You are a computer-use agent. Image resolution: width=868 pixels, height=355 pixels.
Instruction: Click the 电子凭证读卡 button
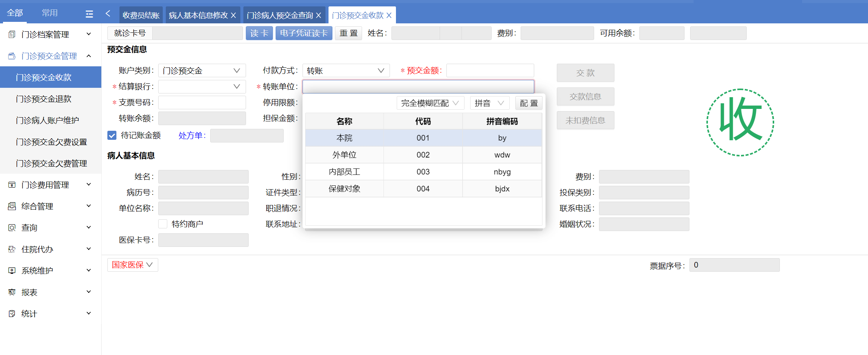pos(304,33)
